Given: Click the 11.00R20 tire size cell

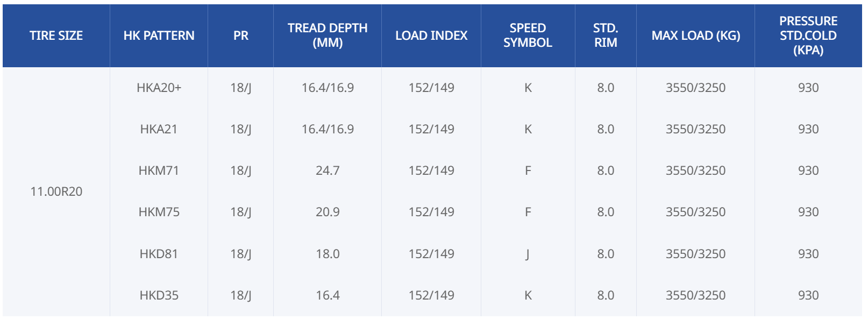Looking at the screenshot, I should pos(56,191).
